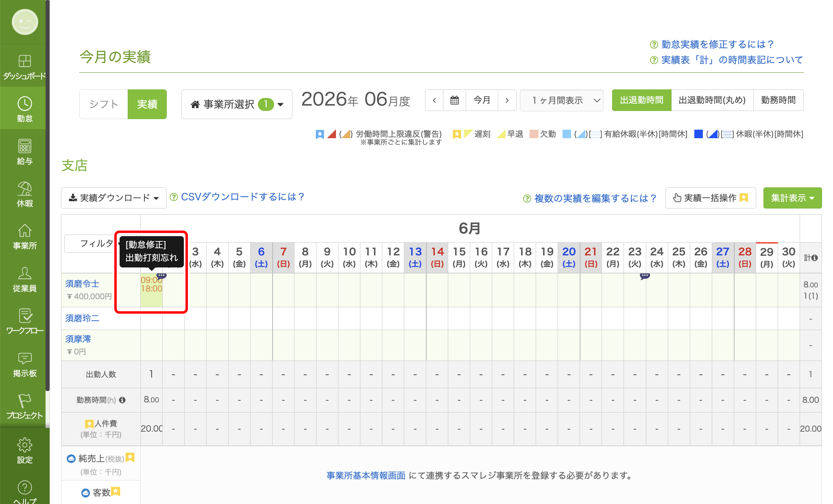The width and height of the screenshot is (833, 504).
Task: Click the 8.00 勤務時間 total value
Action: (811, 400)
